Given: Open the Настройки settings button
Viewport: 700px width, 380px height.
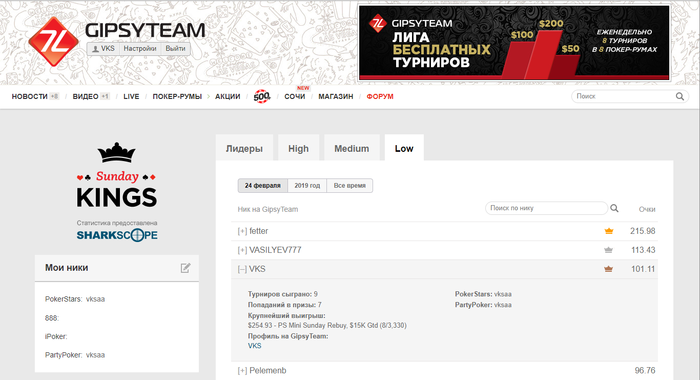Looking at the screenshot, I should click(140, 49).
